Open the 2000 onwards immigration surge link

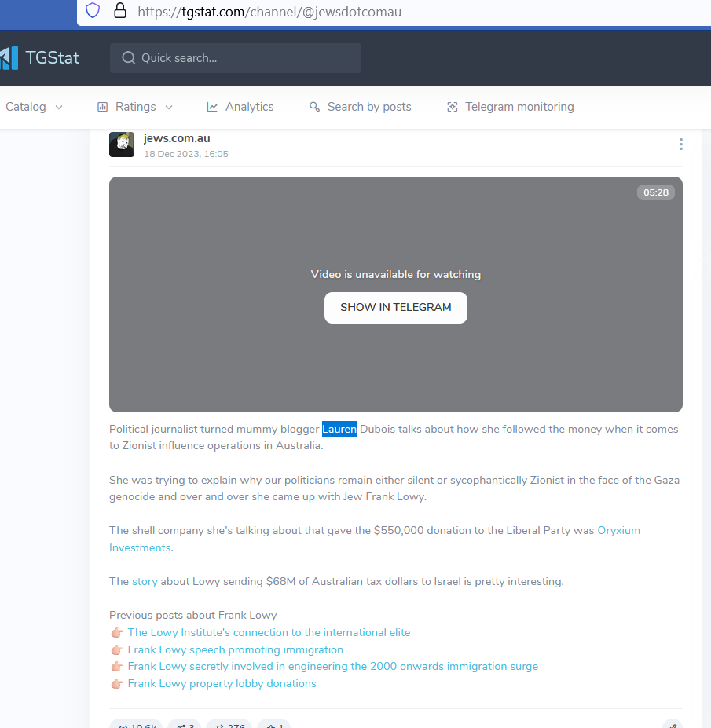pos(333,666)
